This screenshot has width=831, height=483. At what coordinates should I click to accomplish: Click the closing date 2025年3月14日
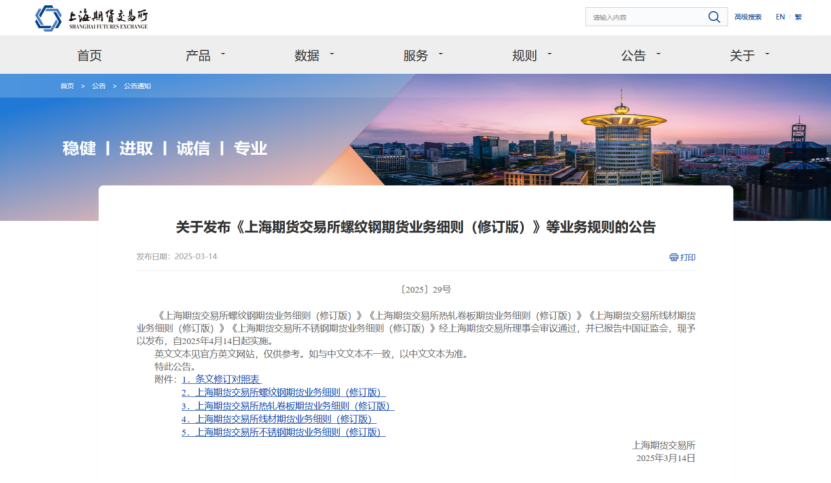point(666,458)
